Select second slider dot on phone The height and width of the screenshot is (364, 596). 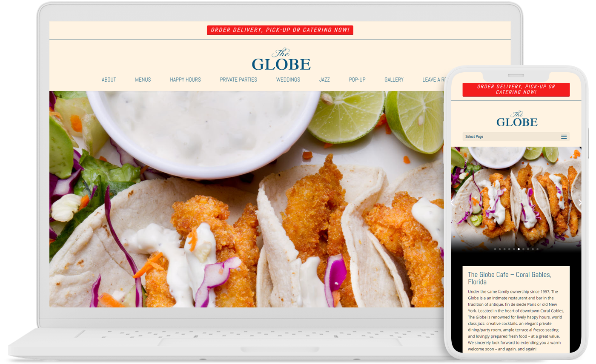pos(500,249)
